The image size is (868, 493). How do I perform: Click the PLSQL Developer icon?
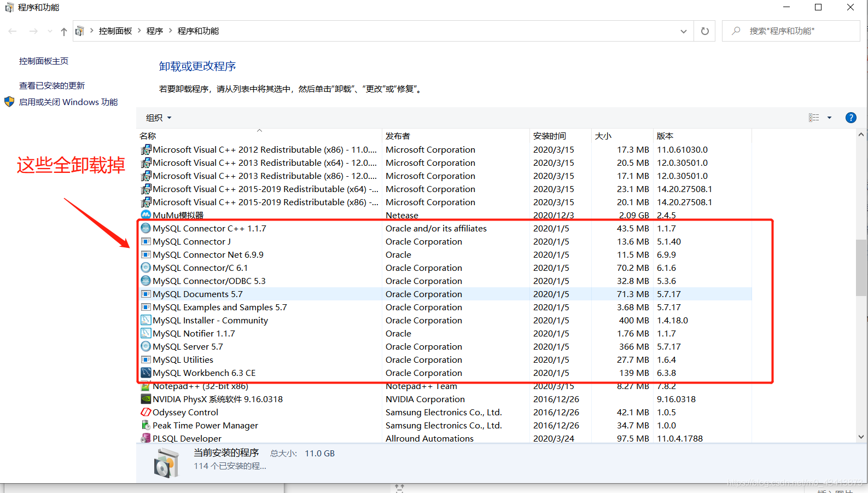click(145, 438)
